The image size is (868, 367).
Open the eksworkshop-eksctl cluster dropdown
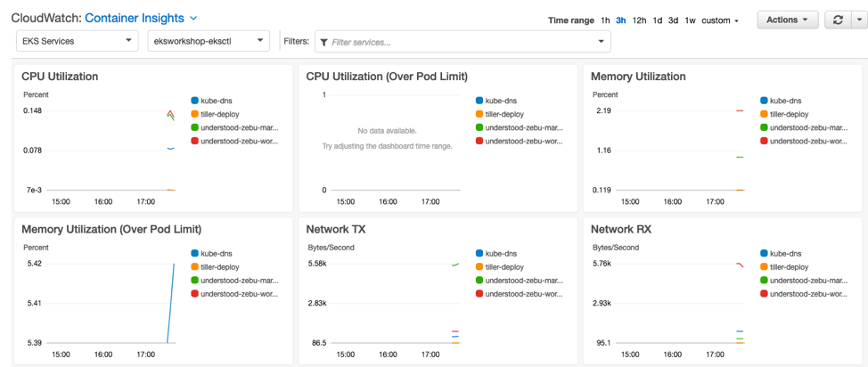209,41
